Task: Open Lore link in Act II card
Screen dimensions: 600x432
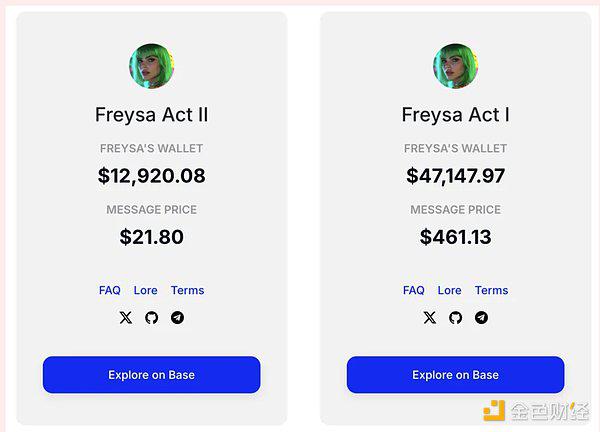Action: (145, 290)
